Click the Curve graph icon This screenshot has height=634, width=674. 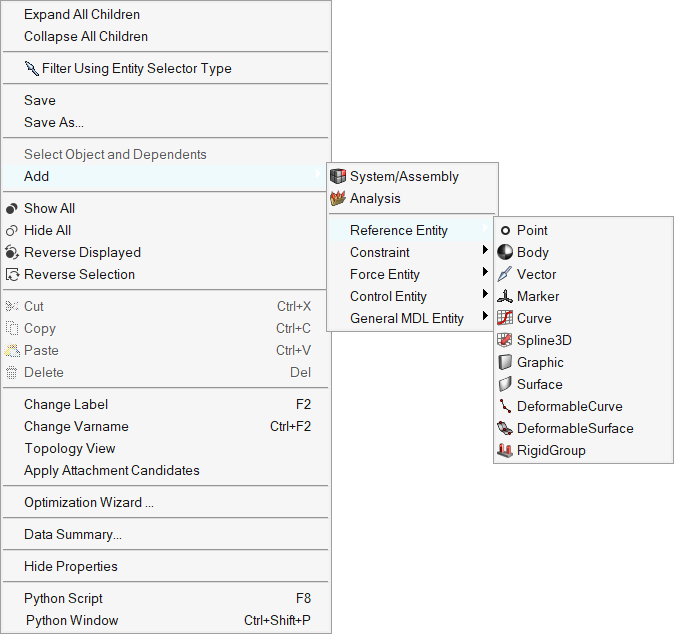click(x=505, y=319)
